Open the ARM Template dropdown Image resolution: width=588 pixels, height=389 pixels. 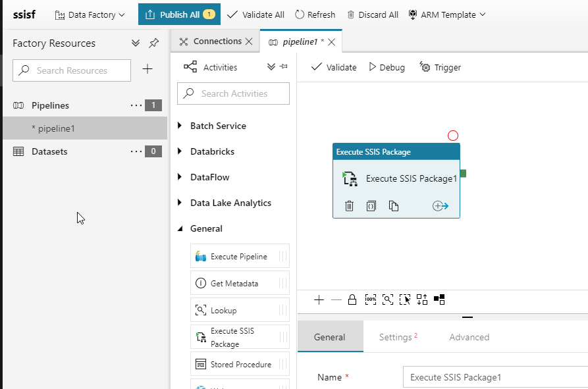coord(447,14)
